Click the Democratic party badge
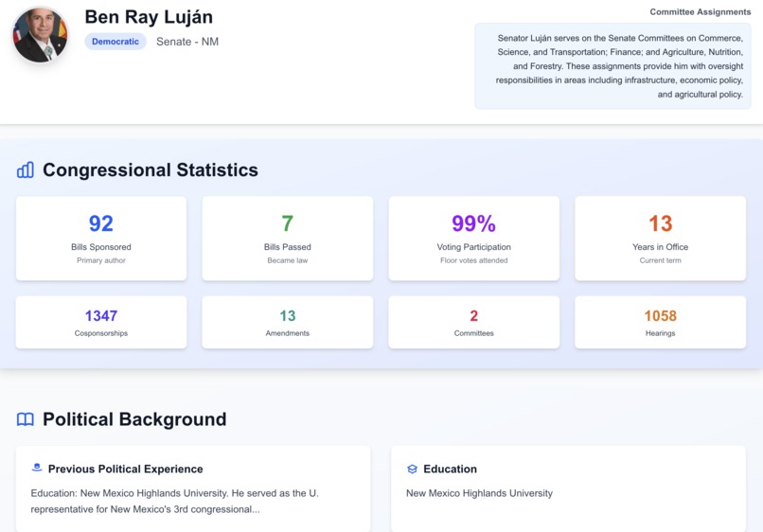 coord(115,42)
